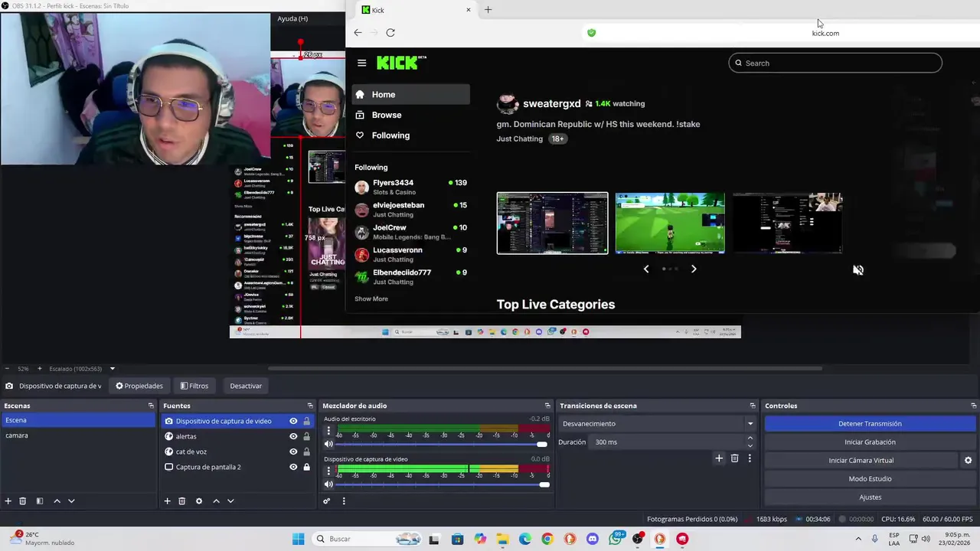Adjust Dispositivo de captura volume slider
The width and height of the screenshot is (980, 551).
point(442,484)
